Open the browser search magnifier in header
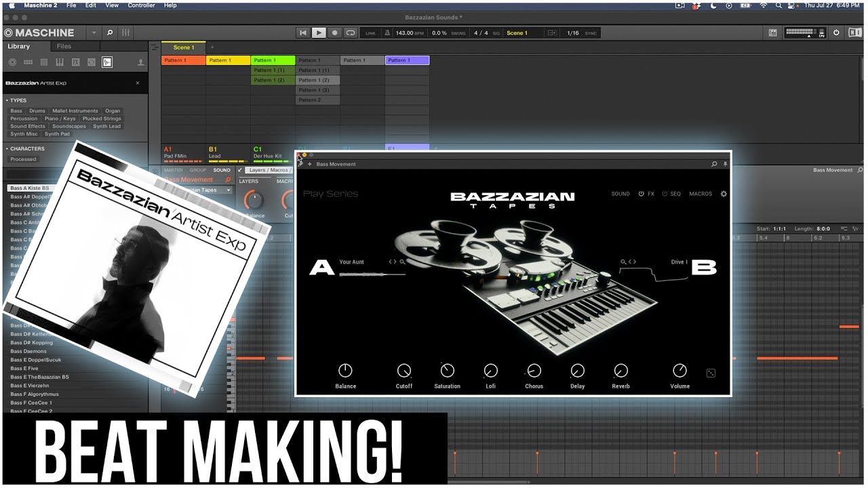The height and width of the screenshot is (488, 868). (110, 33)
